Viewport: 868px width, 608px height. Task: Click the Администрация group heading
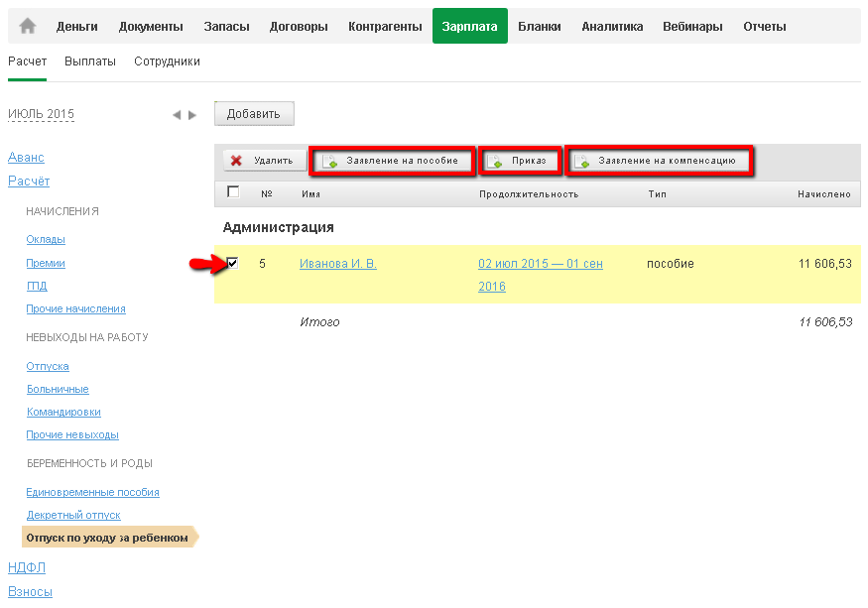click(278, 227)
